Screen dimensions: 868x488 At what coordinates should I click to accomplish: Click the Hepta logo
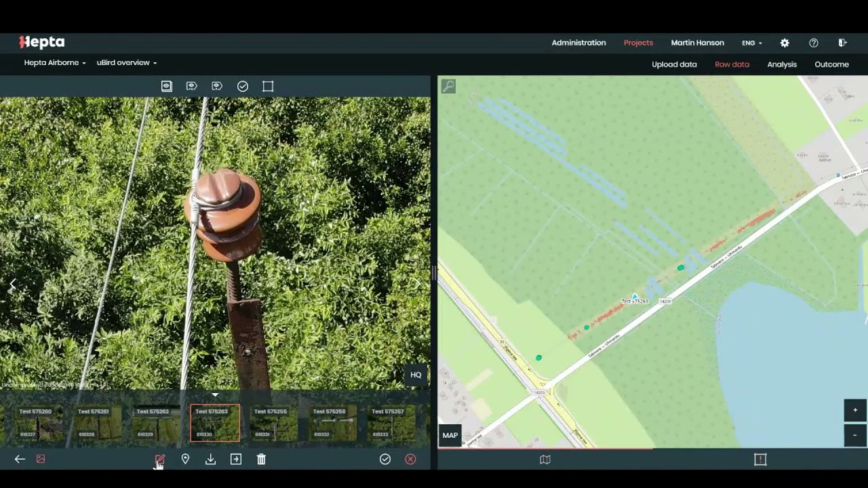pos(42,42)
